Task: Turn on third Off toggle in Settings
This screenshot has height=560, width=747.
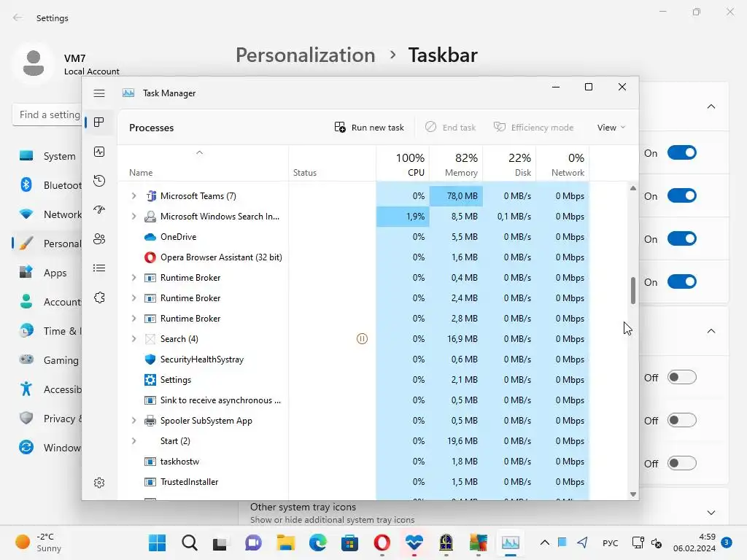Action: point(682,463)
